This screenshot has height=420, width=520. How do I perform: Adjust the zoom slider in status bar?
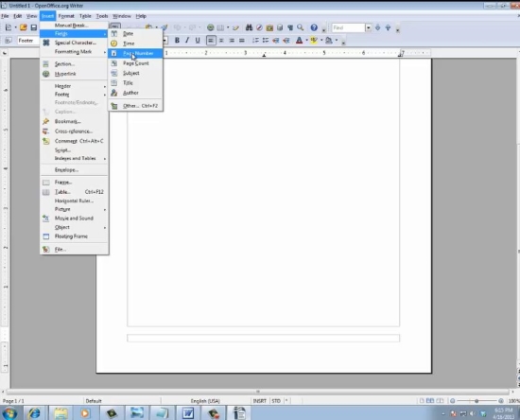point(477,401)
